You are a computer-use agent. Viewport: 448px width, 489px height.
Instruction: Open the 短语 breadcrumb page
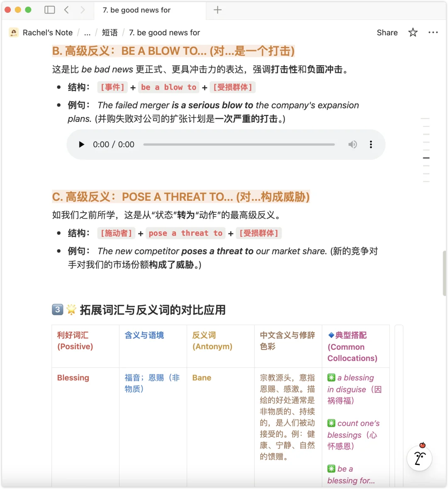tap(110, 32)
